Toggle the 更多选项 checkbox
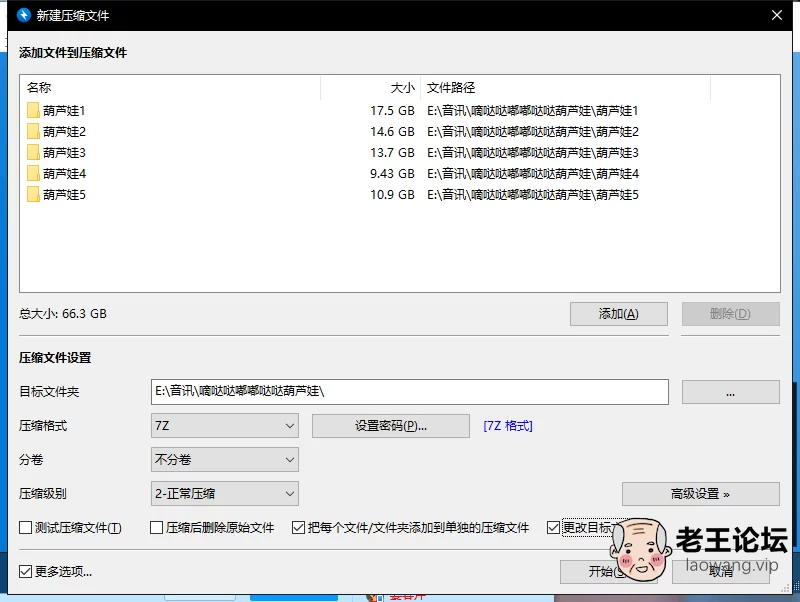 [26, 572]
